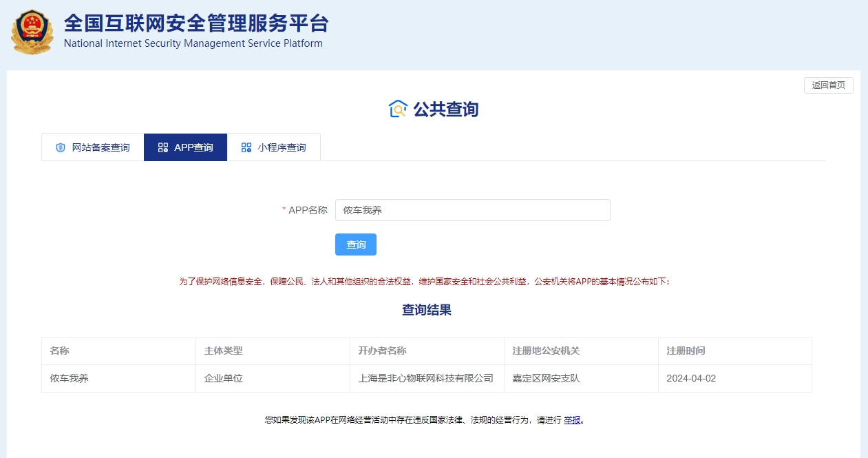Screen dimensions: 868x458
Task: Click the 举报 link
Action: (x=572, y=419)
